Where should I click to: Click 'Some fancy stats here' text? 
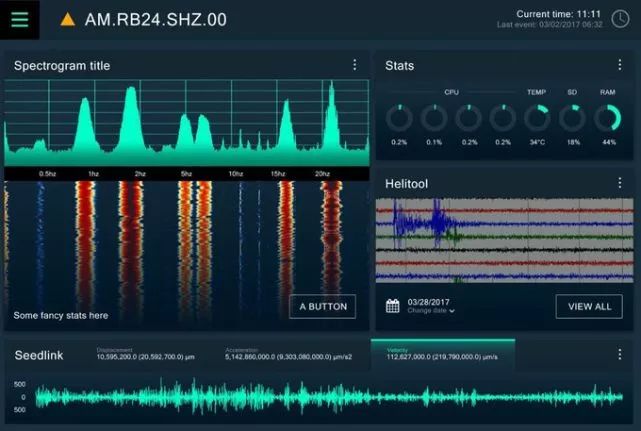click(x=61, y=315)
